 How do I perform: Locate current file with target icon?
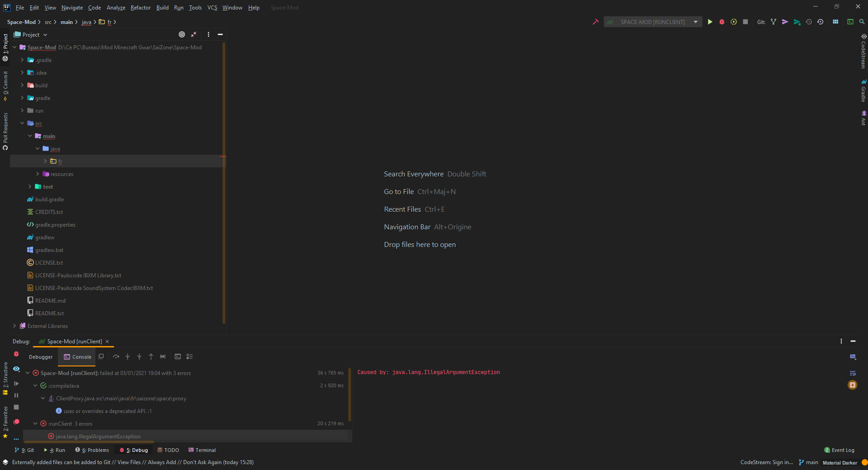(182, 34)
